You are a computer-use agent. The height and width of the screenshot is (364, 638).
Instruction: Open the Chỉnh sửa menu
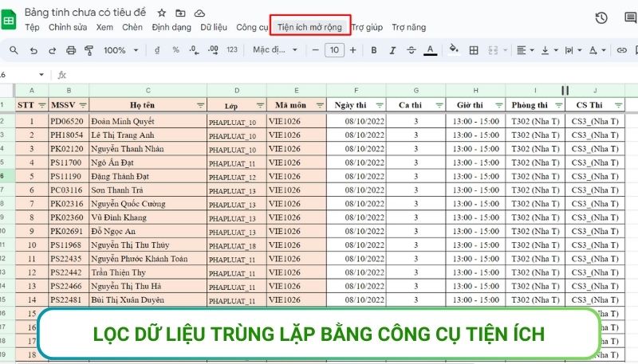(x=68, y=27)
